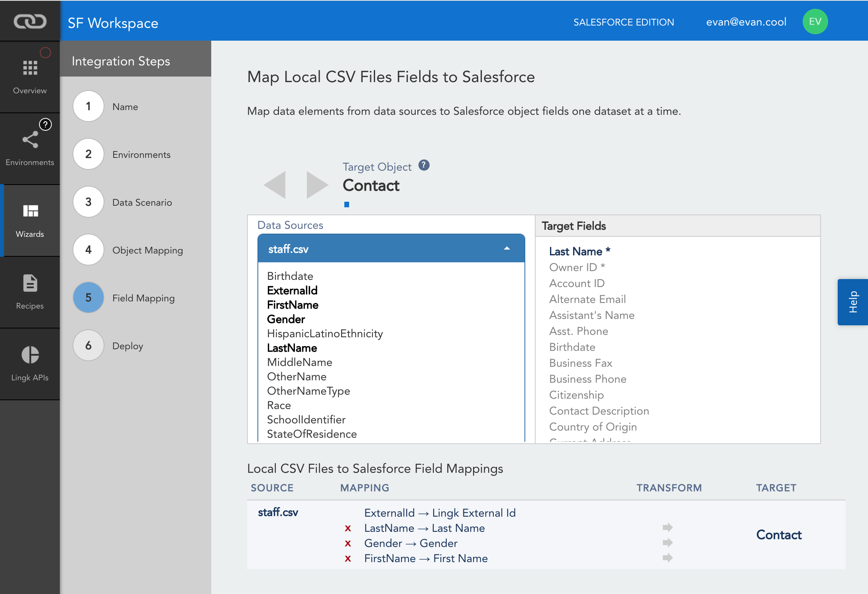Click ExternalId to Lingk External Id mapping
The height and width of the screenshot is (594, 868).
(440, 513)
